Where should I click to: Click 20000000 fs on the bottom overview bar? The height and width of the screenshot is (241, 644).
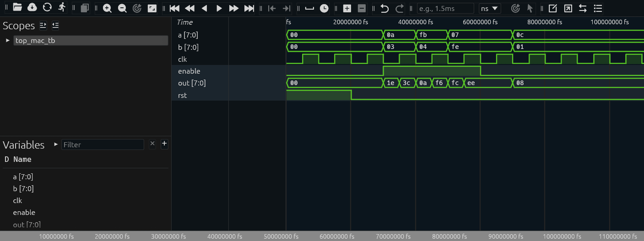112,236
